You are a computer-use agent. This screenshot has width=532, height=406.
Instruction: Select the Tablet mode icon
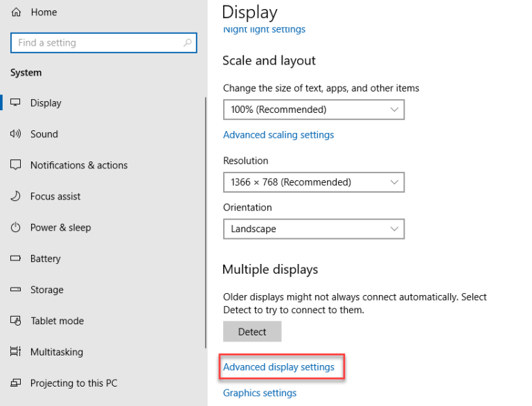(x=16, y=321)
